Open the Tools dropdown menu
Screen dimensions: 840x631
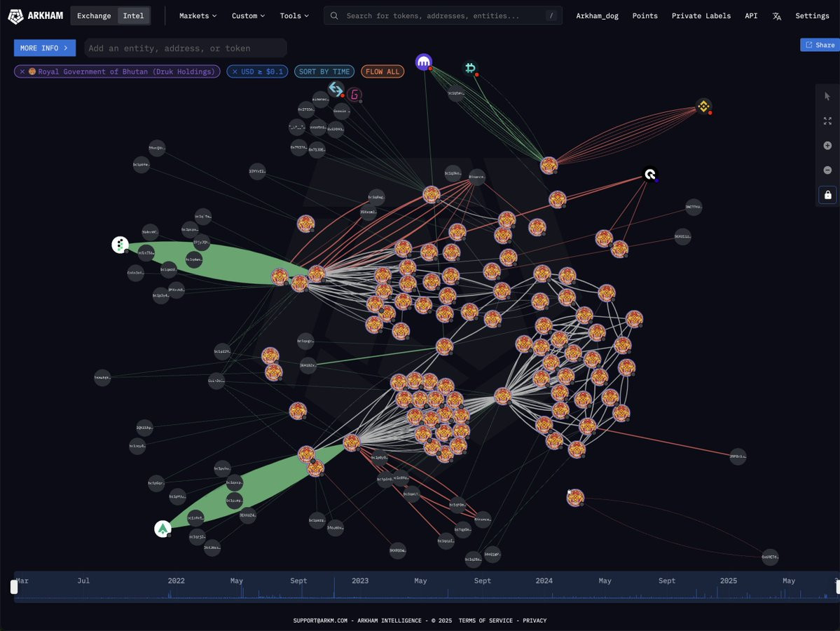coord(294,15)
